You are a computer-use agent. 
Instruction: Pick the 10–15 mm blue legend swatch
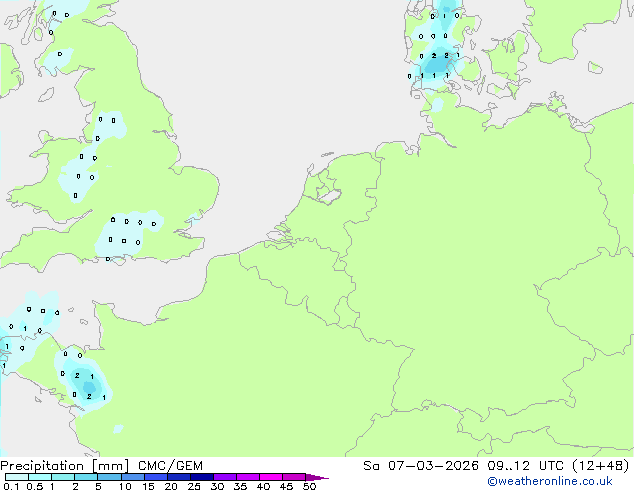coord(133,477)
